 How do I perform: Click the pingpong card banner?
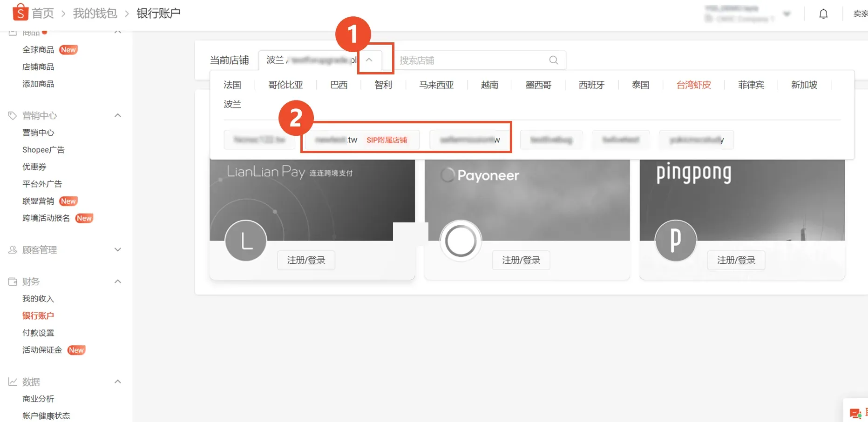point(742,200)
